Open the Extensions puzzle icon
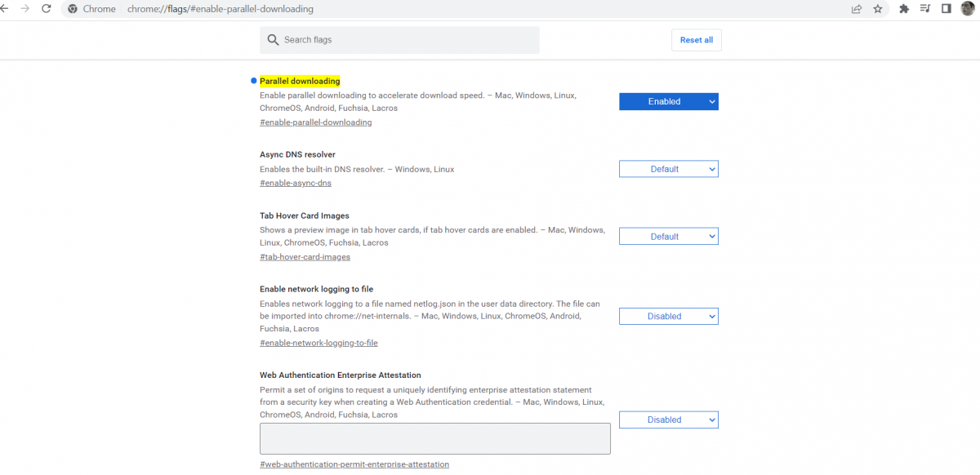This screenshot has height=475, width=980. pos(904,9)
